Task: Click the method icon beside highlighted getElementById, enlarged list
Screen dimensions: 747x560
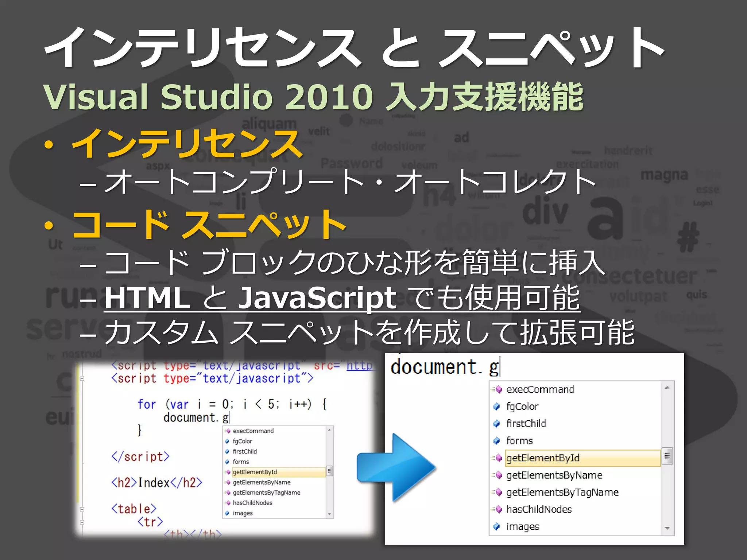Action: pos(497,458)
